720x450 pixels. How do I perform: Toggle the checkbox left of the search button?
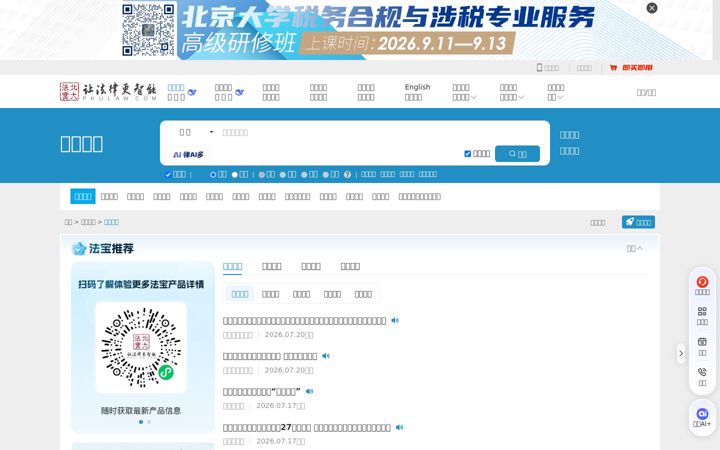point(467,153)
